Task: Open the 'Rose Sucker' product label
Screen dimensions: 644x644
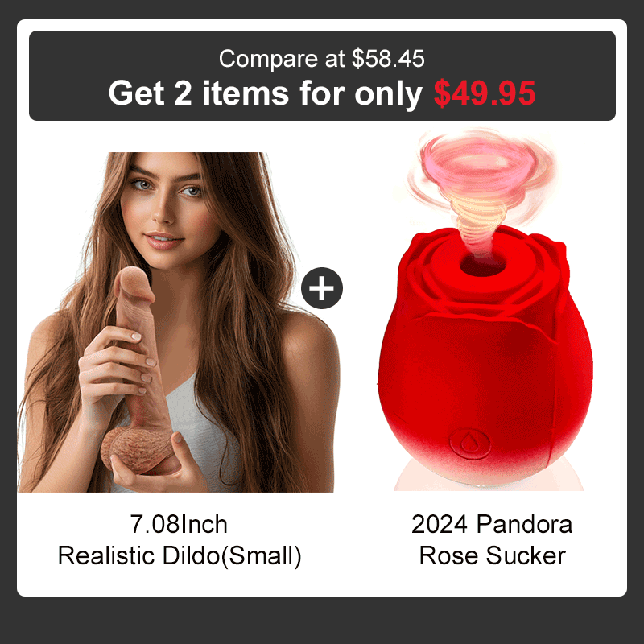Action: tap(492, 555)
